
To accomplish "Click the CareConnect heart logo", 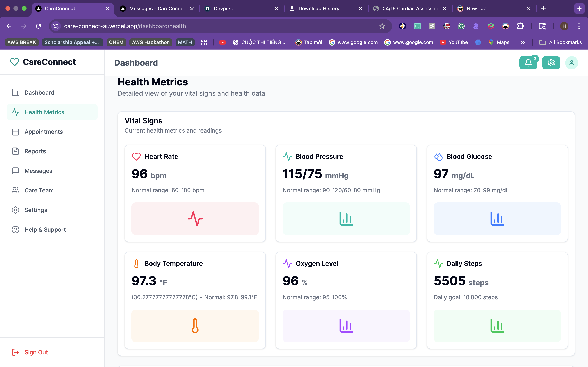I will pos(14,62).
